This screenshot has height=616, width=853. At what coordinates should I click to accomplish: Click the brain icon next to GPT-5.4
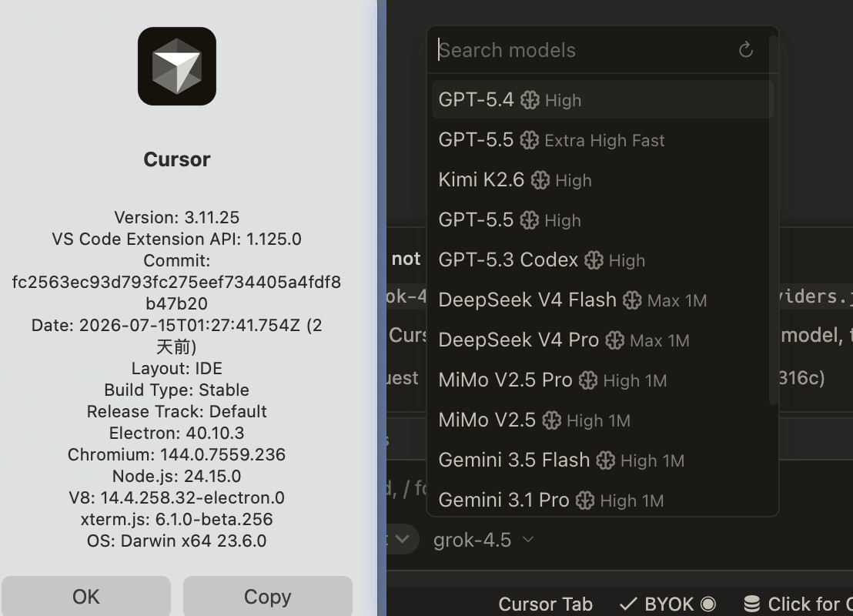tap(530, 100)
